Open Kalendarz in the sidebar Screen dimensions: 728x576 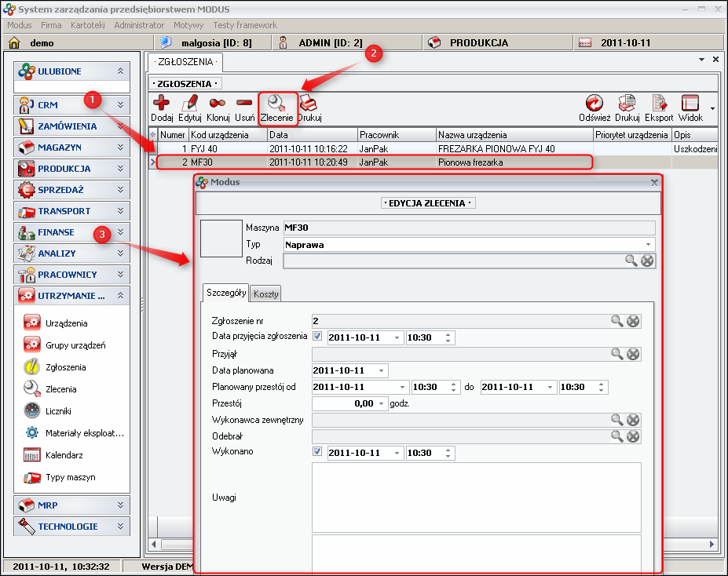pos(64,455)
